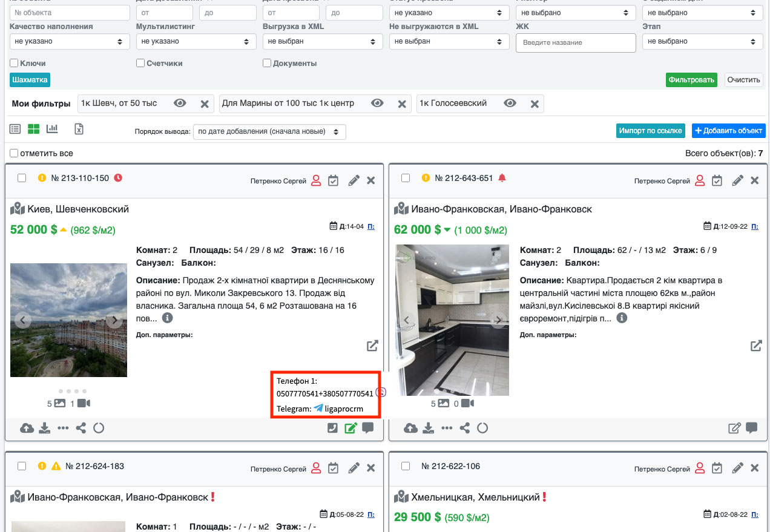The image size is (770, 532).
Task: Click share icon on listing 213-110-150
Action: pos(81,428)
